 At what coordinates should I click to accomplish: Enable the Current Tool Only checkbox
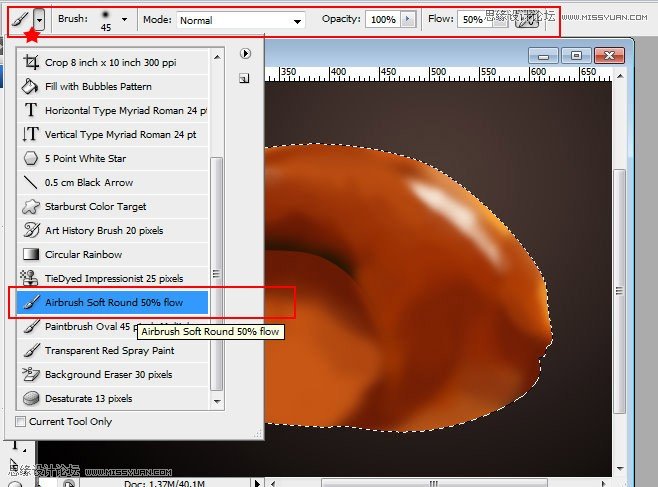22,422
